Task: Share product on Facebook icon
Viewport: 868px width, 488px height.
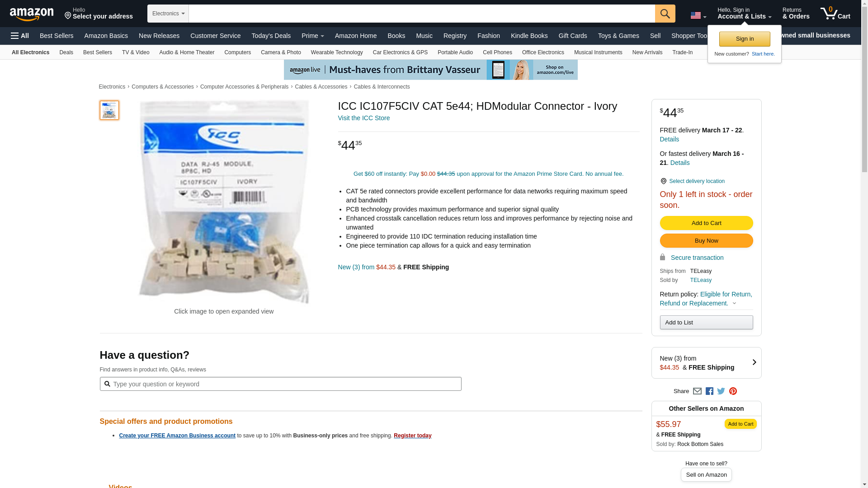Action: click(x=709, y=391)
